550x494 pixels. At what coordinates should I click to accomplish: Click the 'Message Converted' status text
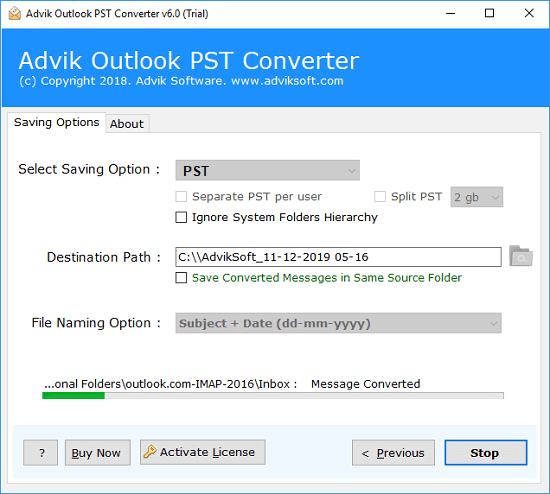(x=365, y=384)
